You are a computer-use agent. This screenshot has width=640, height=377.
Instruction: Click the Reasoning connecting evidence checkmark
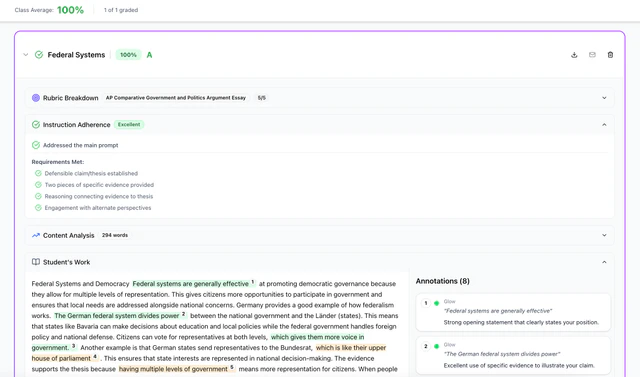[38, 196]
